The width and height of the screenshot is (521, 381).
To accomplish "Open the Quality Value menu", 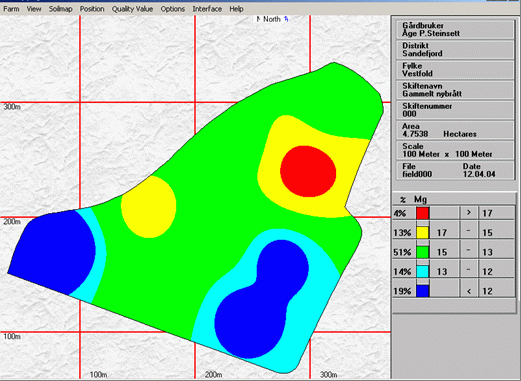I will click(x=132, y=9).
